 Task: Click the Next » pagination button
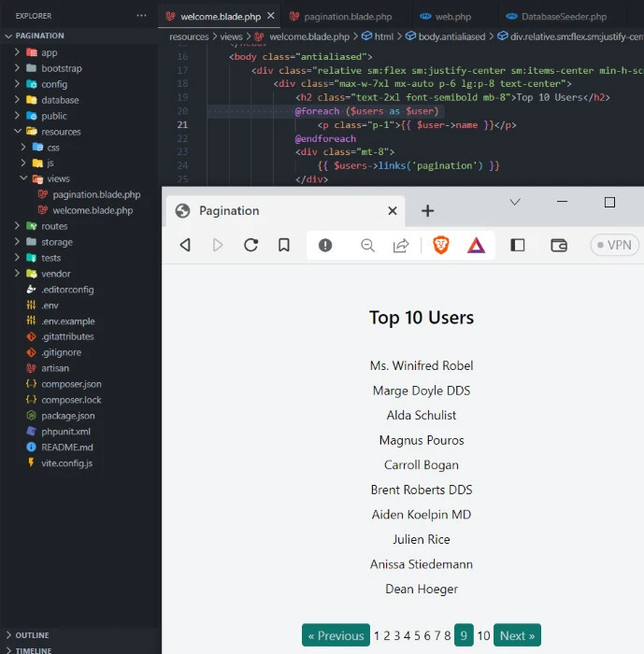(x=517, y=635)
